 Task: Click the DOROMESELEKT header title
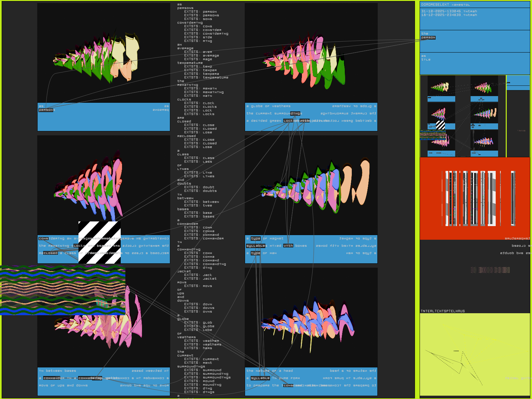point(445,5)
